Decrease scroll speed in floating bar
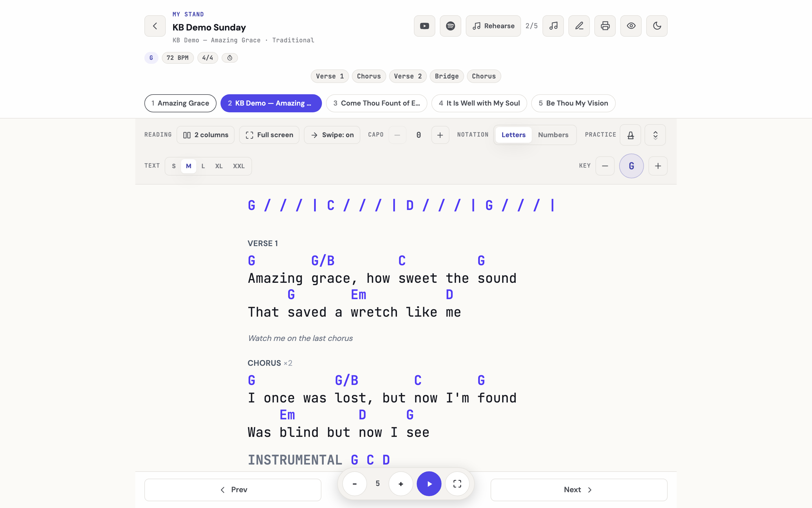Viewport: 812px width, 508px height. 354,483
